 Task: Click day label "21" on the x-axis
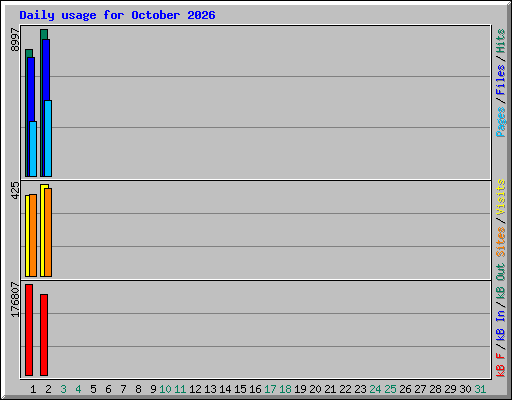(x=330, y=389)
